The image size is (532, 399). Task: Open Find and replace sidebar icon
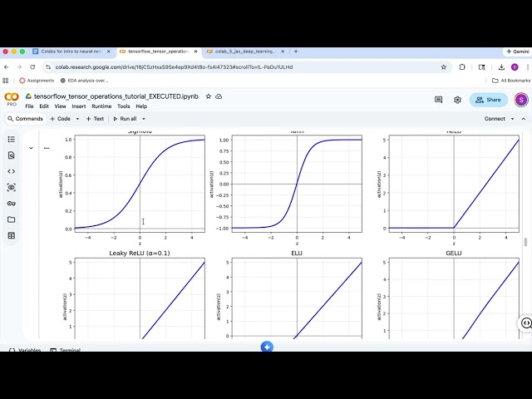click(x=11, y=155)
